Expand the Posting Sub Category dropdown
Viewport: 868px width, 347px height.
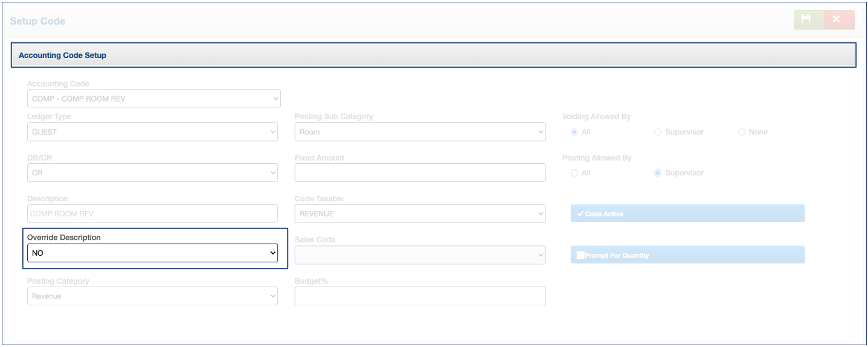pos(420,132)
